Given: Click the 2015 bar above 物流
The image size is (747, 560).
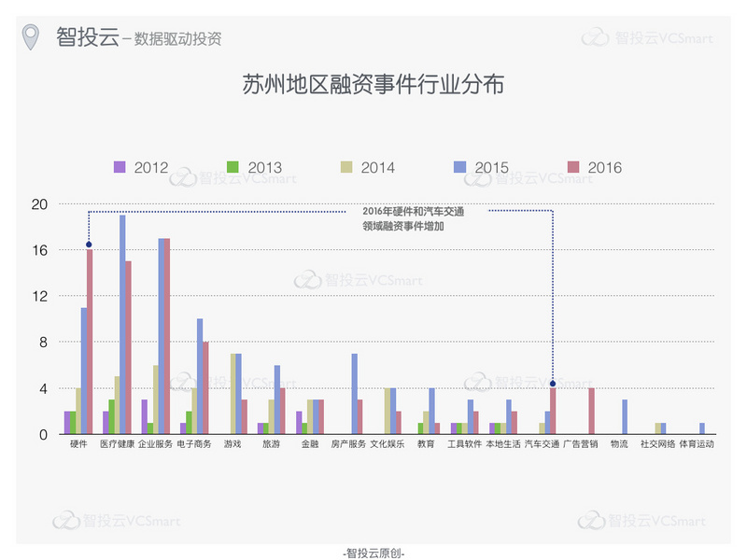Looking at the screenshot, I should (624, 416).
